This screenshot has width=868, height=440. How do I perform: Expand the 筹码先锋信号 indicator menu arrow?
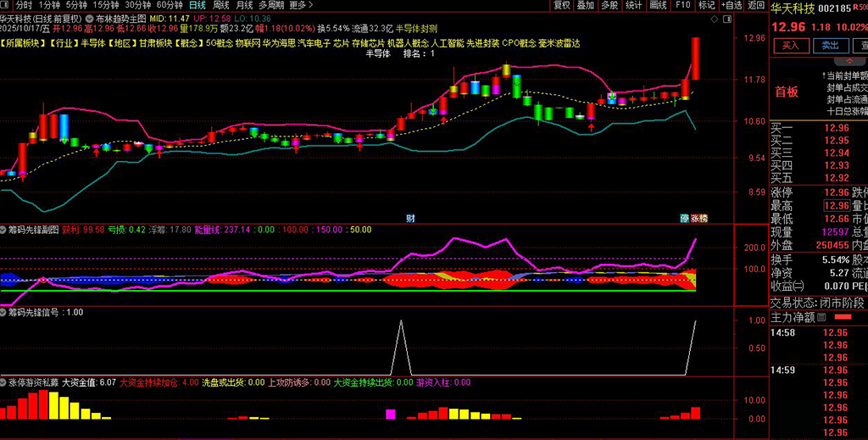point(4,312)
